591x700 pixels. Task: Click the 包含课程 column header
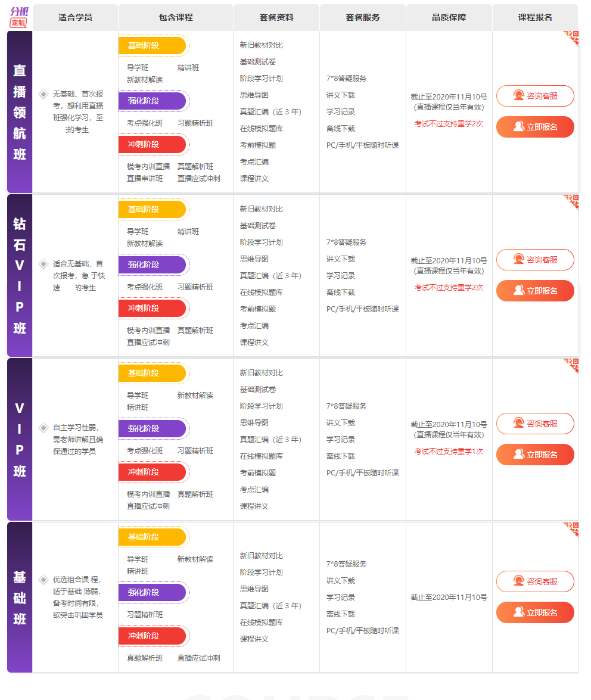pyautogui.click(x=176, y=17)
